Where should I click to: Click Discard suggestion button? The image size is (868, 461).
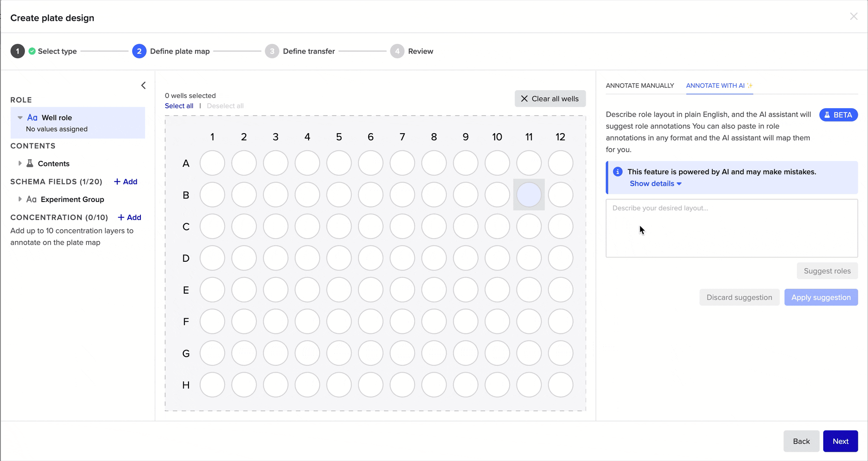click(x=739, y=297)
